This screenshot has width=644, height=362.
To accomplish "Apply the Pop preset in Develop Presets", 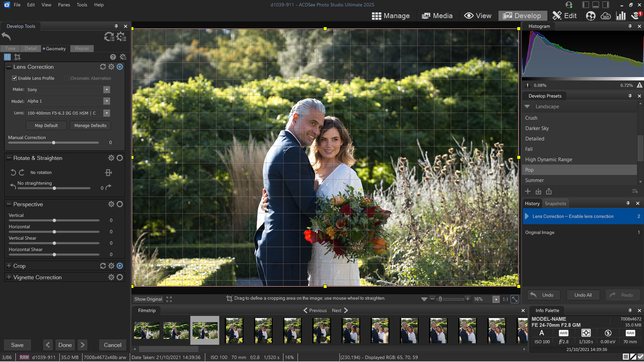I will [x=579, y=170].
